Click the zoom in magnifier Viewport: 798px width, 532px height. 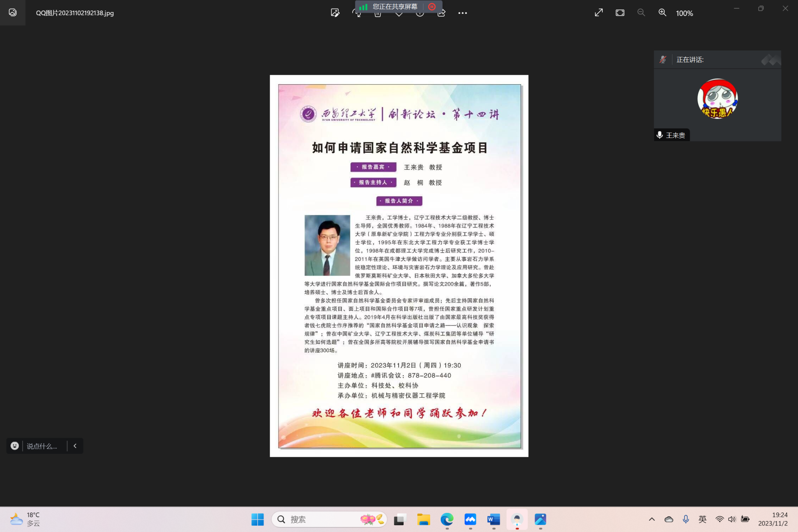click(662, 13)
